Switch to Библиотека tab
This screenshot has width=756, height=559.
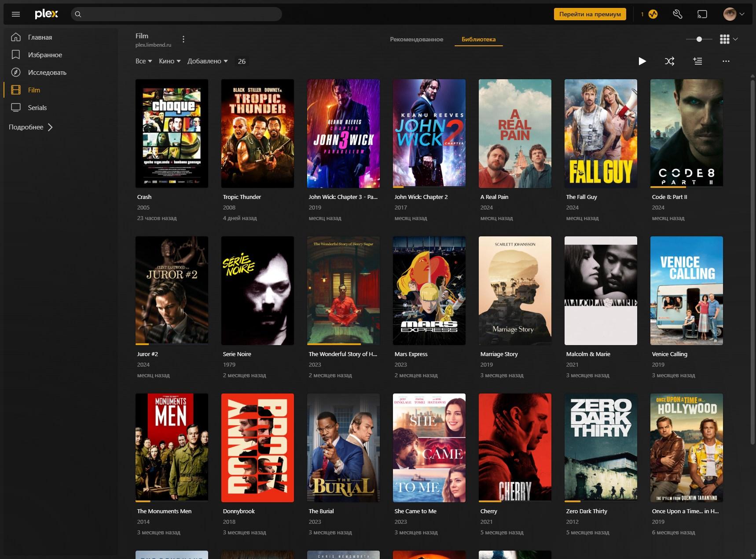[479, 39]
